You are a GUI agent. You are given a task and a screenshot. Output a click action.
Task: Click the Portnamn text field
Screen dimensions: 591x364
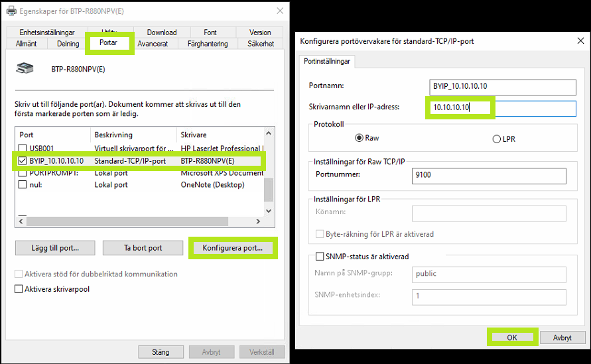(501, 87)
